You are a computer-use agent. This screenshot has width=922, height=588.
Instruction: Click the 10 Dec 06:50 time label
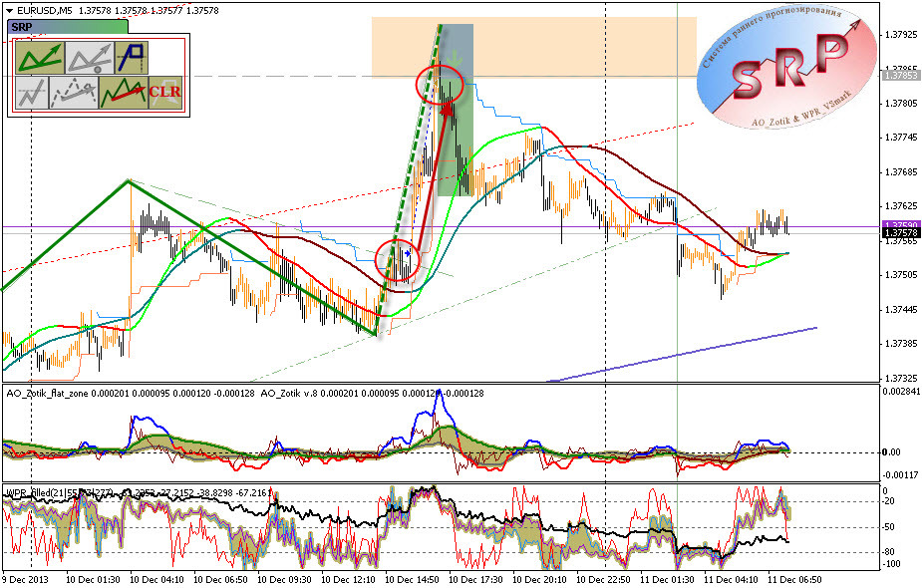pyautogui.click(x=220, y=580)
